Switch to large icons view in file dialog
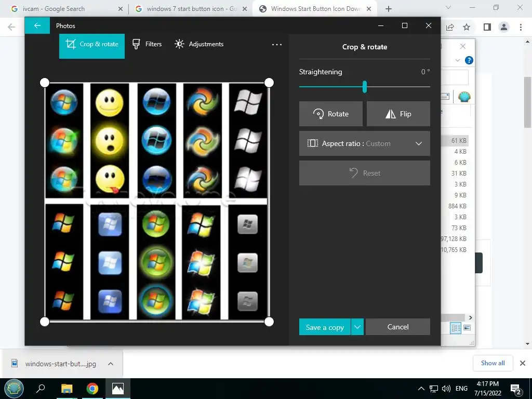 467,328
